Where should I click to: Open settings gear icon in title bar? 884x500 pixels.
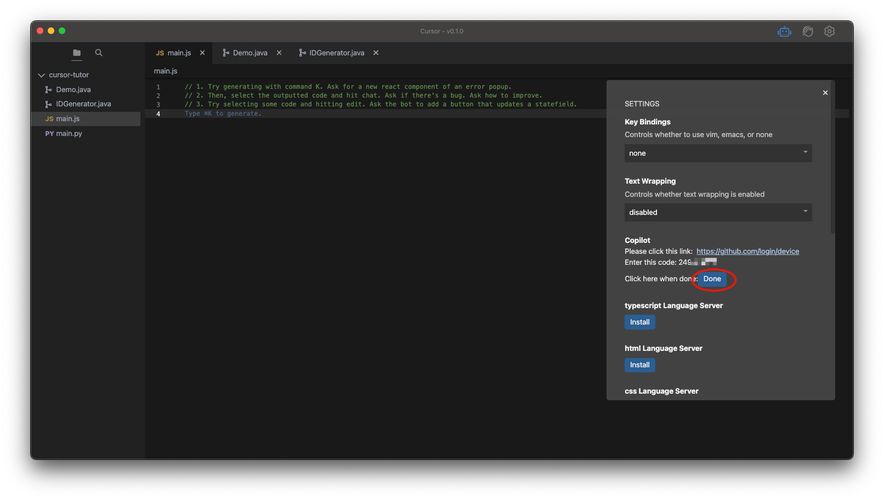(829, 32)
